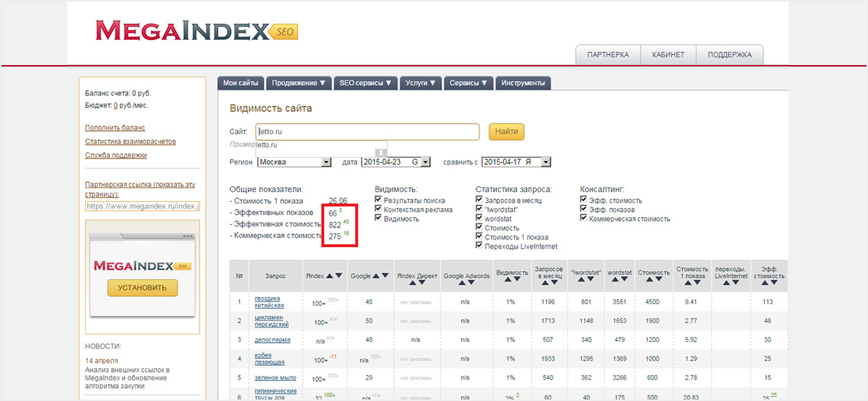The width and height of the screenshot is (868, 401).
Task: Toggle Видимость checkbox under Видимость section
Action: (378, 219)
